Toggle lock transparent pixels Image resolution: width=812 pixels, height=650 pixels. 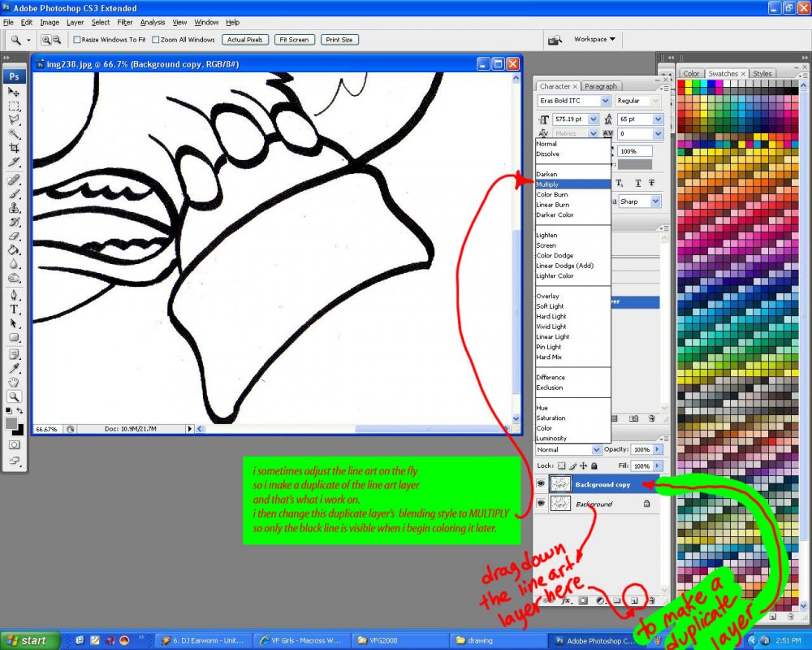(561, 466)
